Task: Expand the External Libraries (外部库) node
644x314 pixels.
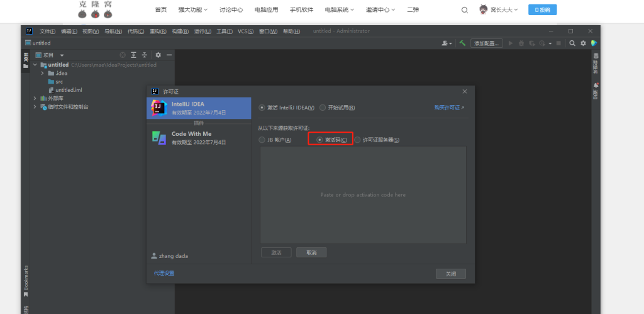Action: 35,98
